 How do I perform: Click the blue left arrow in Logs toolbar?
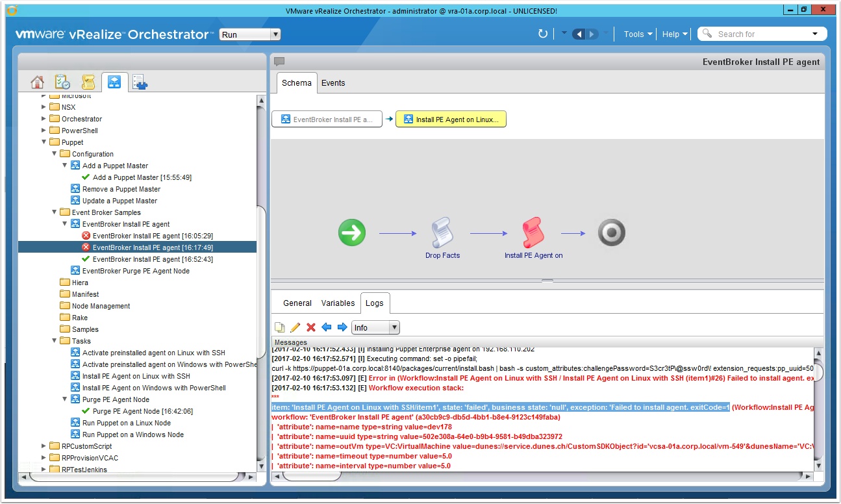(x=327, y=327)
